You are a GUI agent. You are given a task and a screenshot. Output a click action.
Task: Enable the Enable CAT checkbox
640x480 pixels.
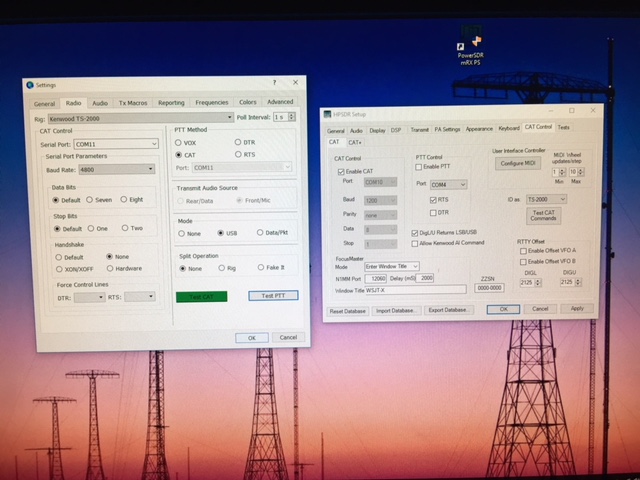tap(340, 172)
